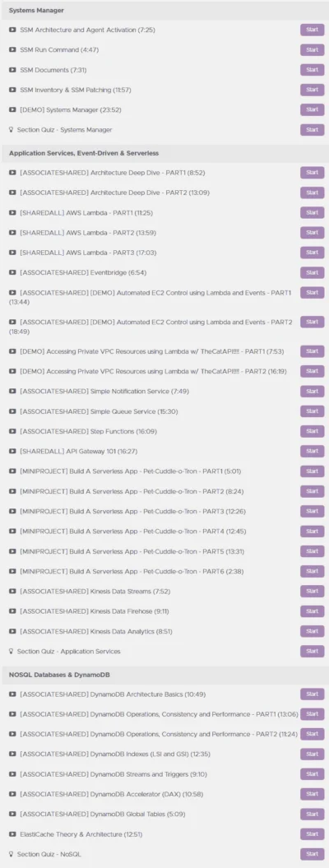
Task: Start SSM Architecture and Agent Activation lesson
Action: tap(312, 30)
